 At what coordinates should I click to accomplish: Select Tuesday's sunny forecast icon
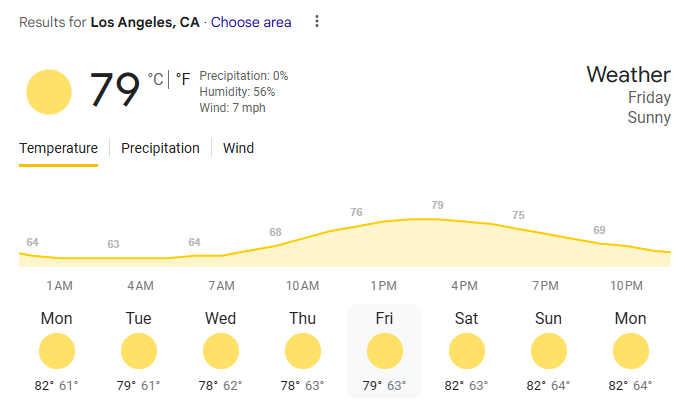click(x=139, y=351)
